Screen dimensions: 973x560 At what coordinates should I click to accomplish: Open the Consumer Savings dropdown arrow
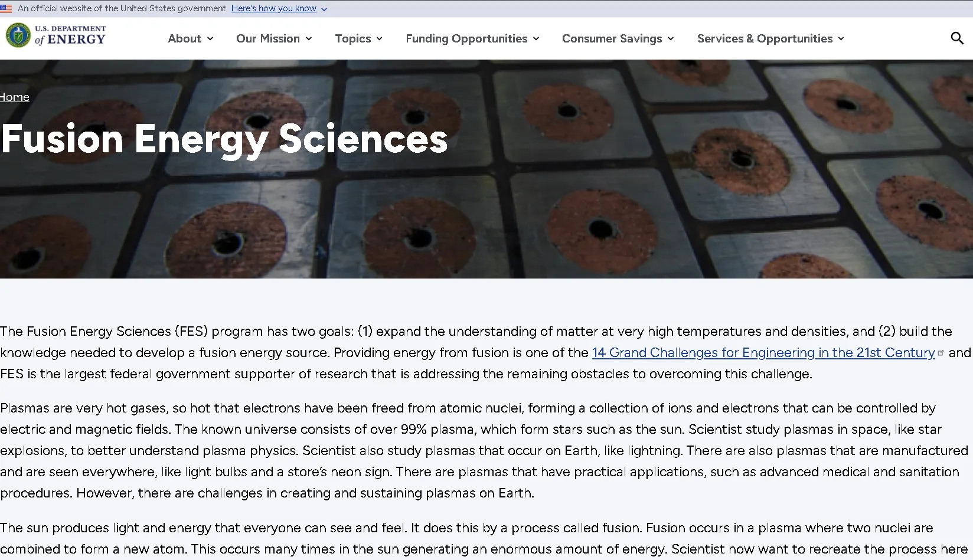(670, 38)
